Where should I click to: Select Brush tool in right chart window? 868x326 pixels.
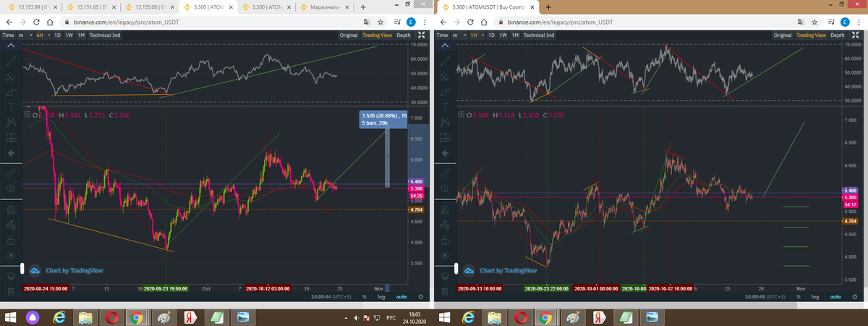(x=444, y=92)
